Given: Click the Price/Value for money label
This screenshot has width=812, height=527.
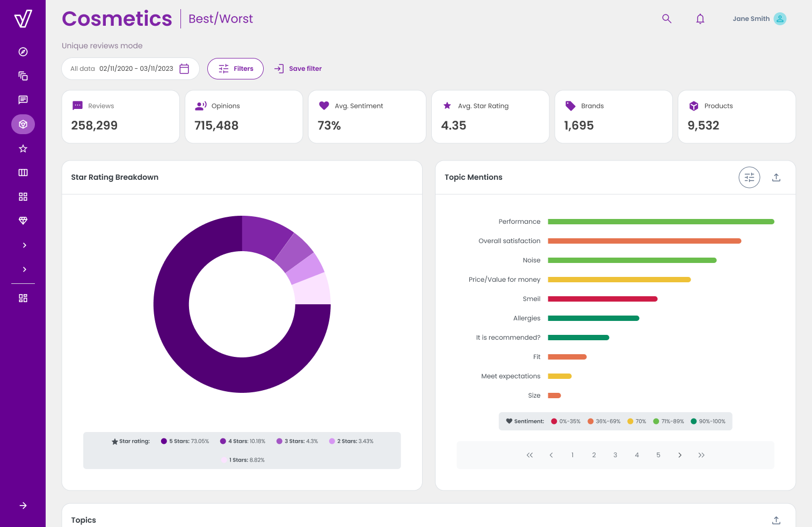Looking at the screenshot, I should [x=505, y=280].
